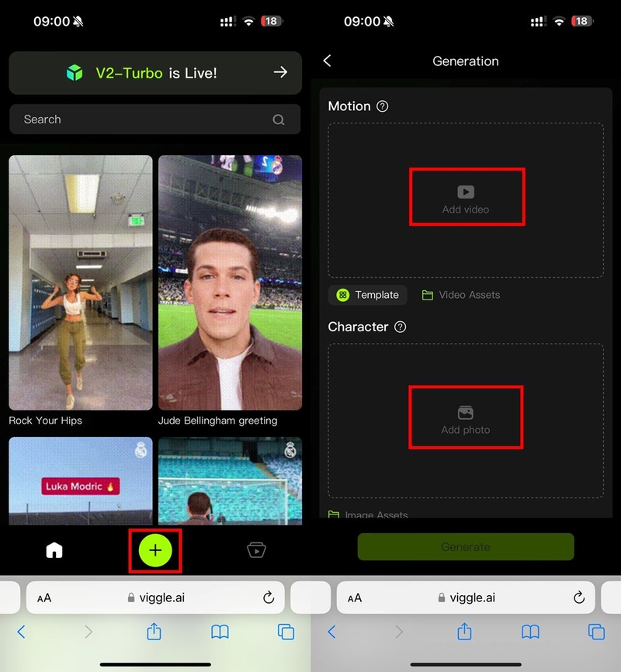The width and height of the screenshot is (621, 672).
Task: Tap Safari back arrow in left screen
Action: click(22, 632)
